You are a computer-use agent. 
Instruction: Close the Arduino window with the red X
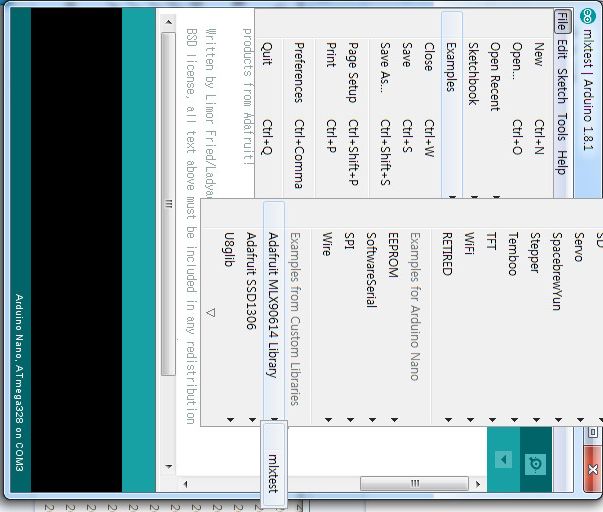(593, 469)
